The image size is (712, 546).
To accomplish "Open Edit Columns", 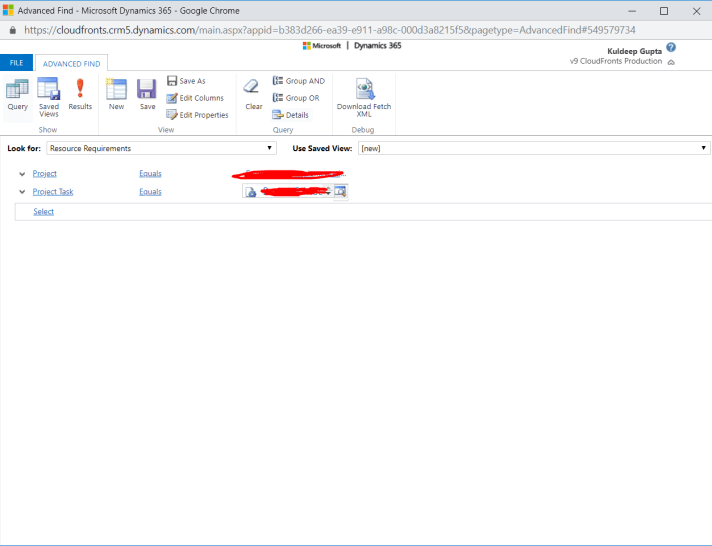I will click(x=195, y=98).
